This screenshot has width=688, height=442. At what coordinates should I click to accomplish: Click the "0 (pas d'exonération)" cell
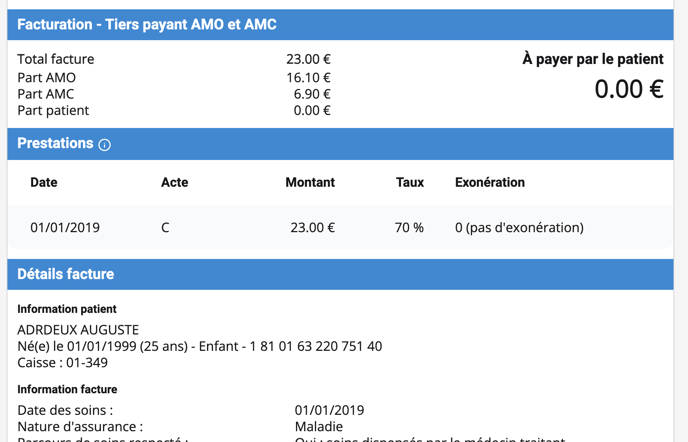point(519,228)
